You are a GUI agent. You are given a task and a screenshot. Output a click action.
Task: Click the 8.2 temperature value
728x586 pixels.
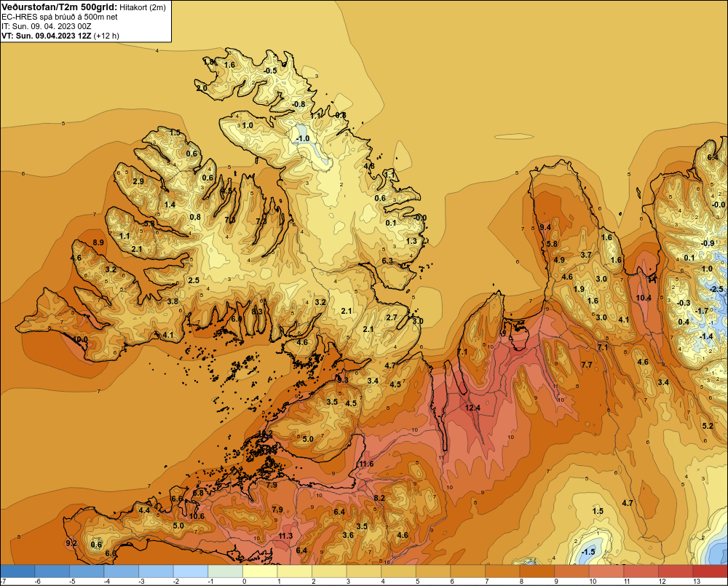click(379, 498)
